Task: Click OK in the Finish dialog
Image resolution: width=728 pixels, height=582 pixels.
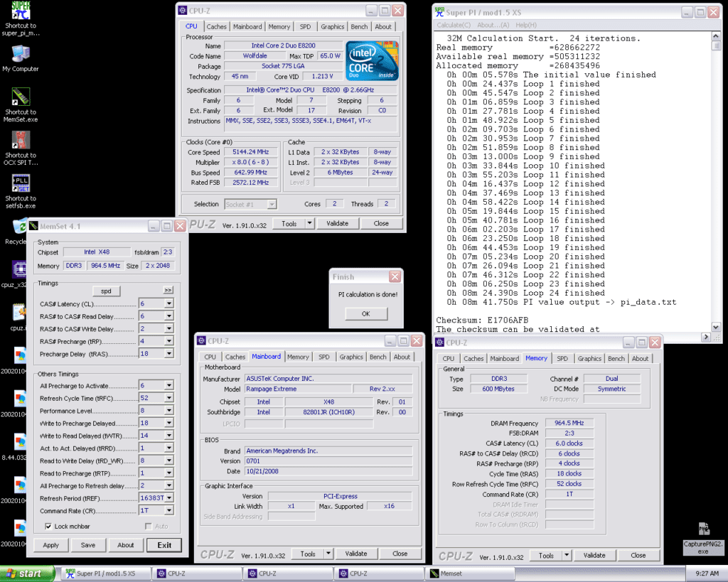Action: 366,314
